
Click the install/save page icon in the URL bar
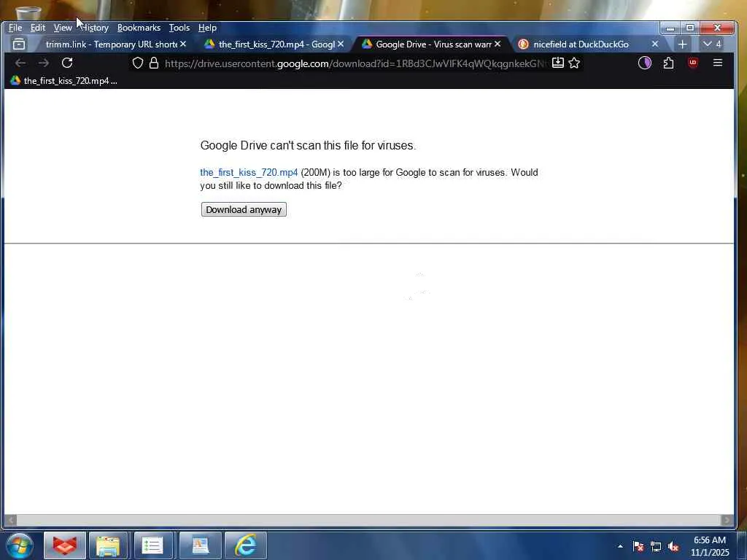tap(558, 63)
